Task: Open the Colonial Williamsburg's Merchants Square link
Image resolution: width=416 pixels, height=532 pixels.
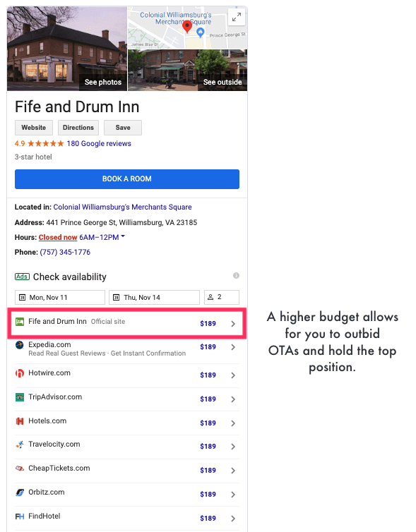Action: (x=122, y=207)
